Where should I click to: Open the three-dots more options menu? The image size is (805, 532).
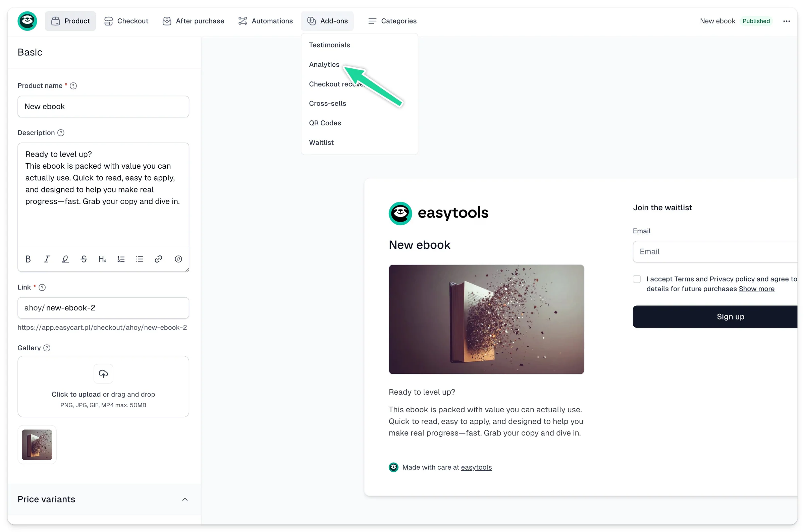click(x=786, y=21)
